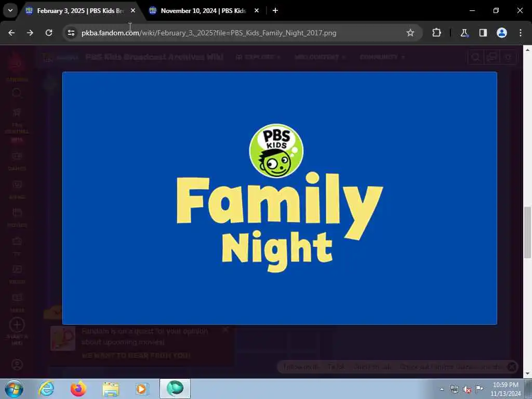This screenshot has width=532, height=399.
Task: Close the November 10, 2024 tab
Action: pyautogui.click(x=257, y=10)
